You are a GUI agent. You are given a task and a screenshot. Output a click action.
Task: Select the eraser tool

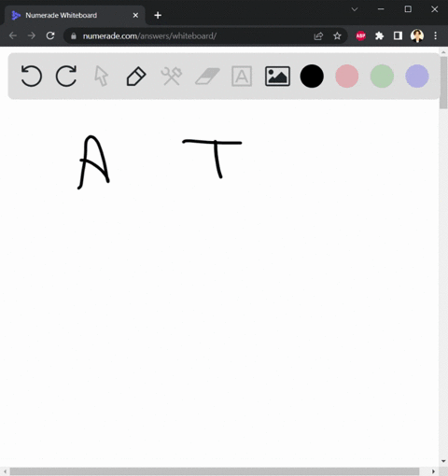(x=207, y=77)
